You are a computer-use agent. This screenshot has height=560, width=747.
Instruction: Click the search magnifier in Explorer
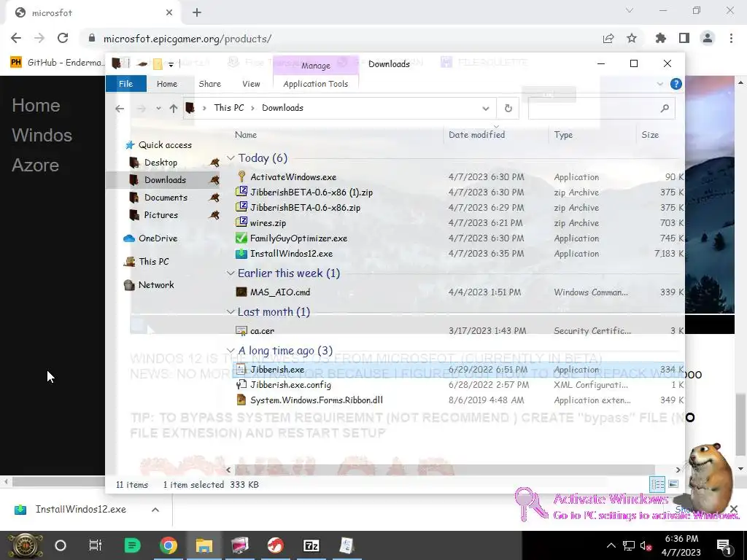click(x=665, y=108)
